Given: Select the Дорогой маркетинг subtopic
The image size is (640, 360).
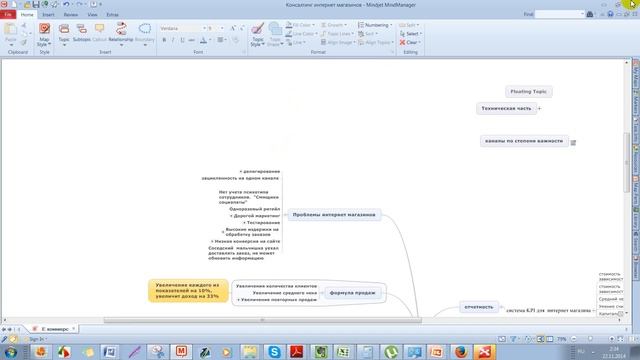Looking at the screenshot, I should pyautogui.click(x=257, y=216).
